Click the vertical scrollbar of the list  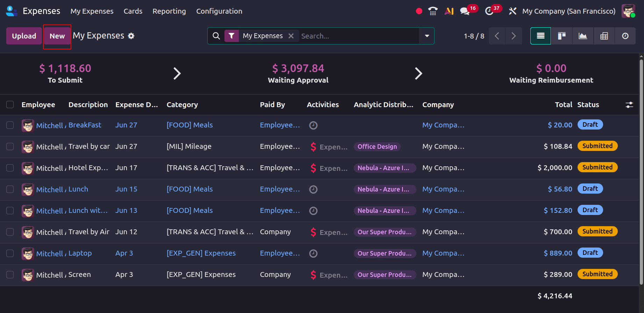[x=641, y=172]
